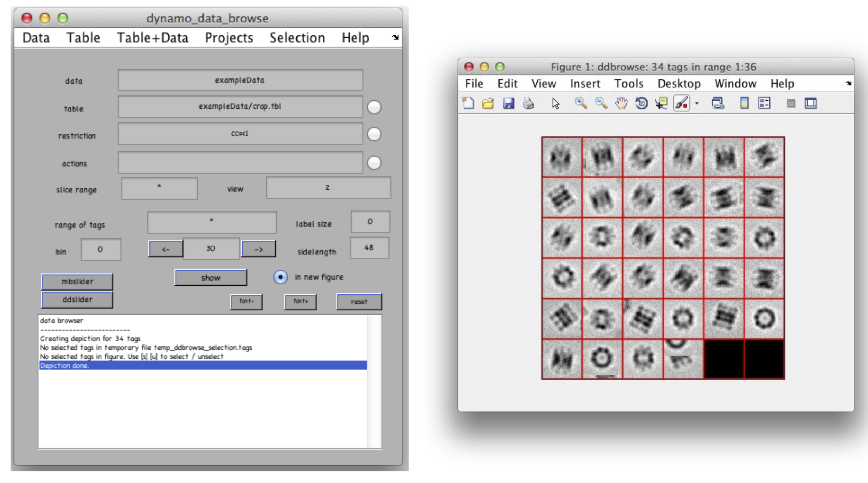Click the Print Figure icon

(528, 103)
